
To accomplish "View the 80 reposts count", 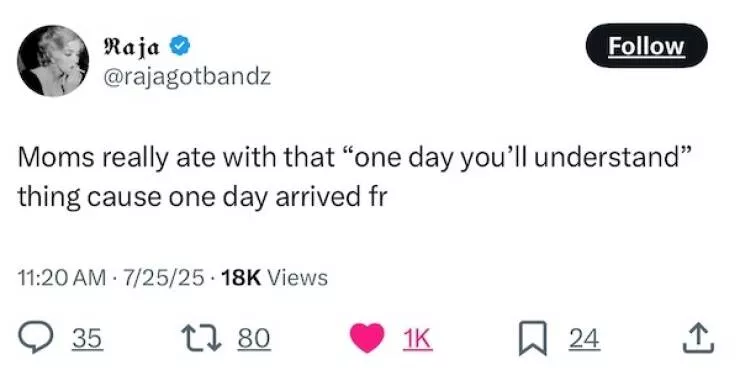I will click(254, 338).
